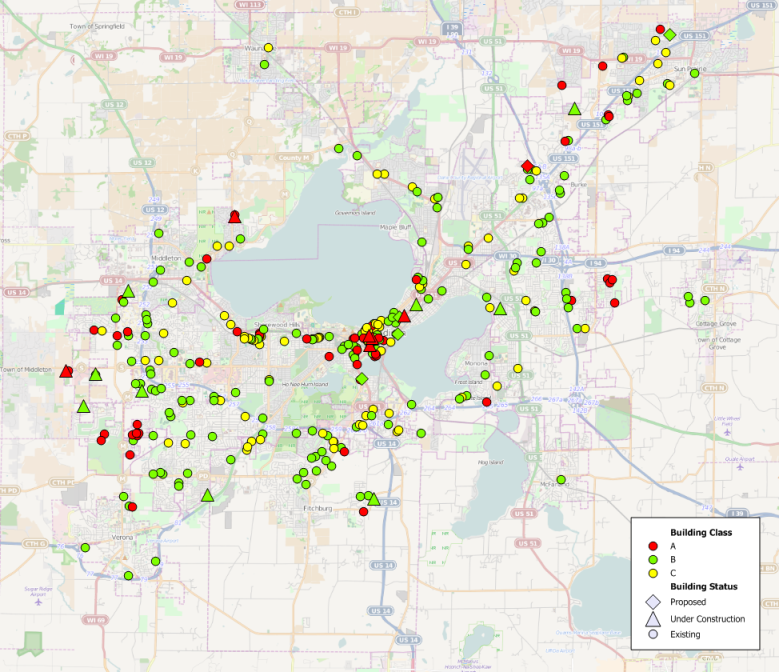Click the Building Status legend heading
The width and height of the screenshot is (779, 672).
click(x=703, y=586)
